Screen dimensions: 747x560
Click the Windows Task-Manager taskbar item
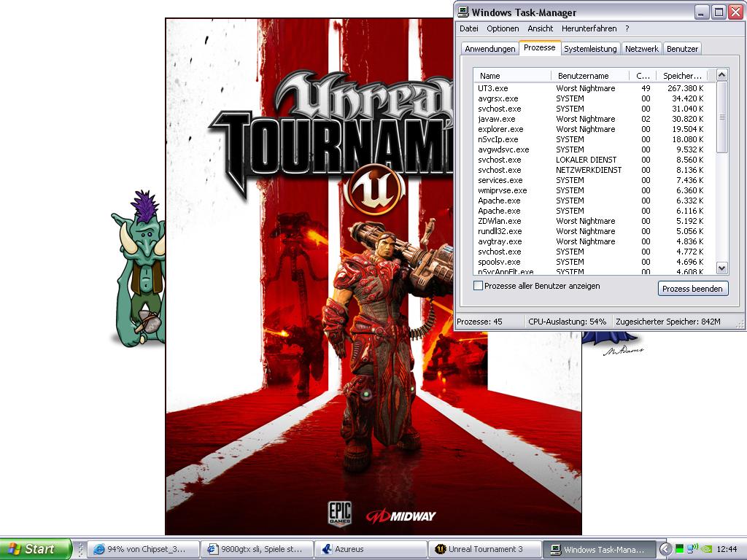600,549
